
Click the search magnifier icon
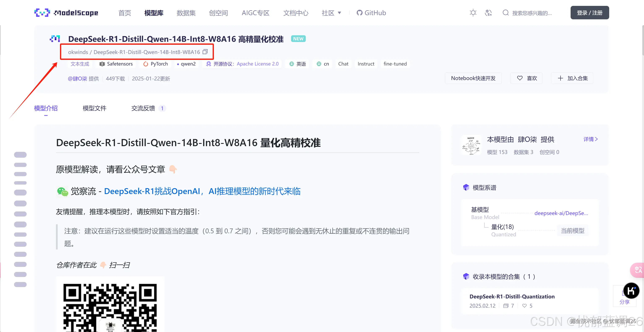coord(506,13)
